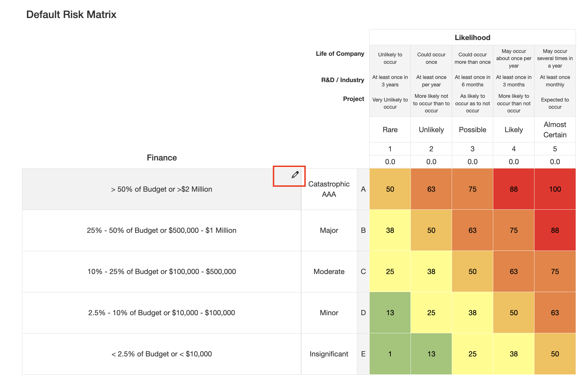Click the 0.0 value under Likely column
Viewport: 588px width, 381px height.
513,162
